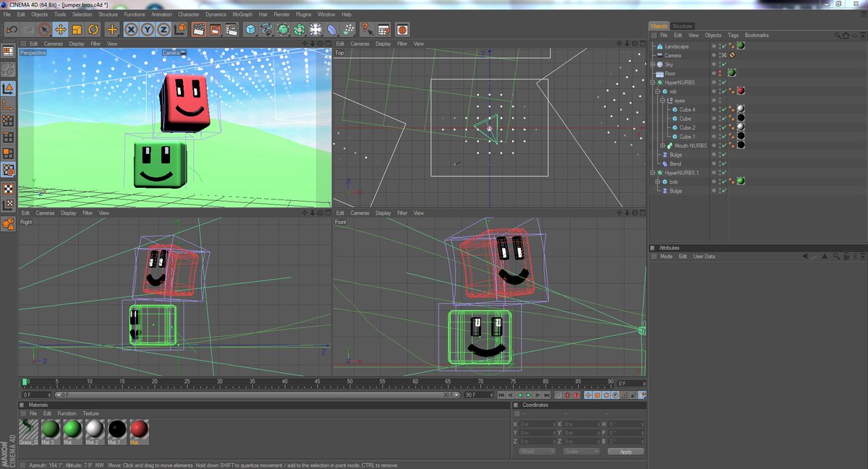868x469 pixels.
Task: Click the record keyframe button
Action: [x=558, y=395]
